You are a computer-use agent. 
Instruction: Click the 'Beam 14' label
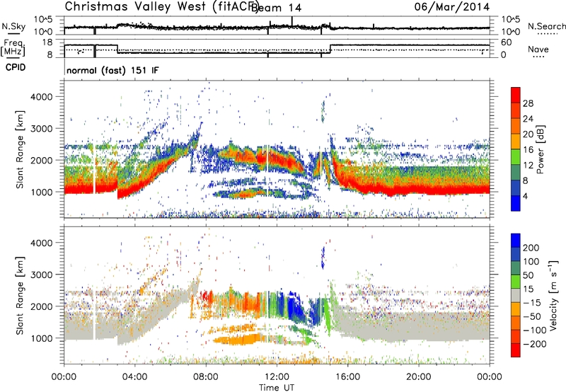click(276, 8)
